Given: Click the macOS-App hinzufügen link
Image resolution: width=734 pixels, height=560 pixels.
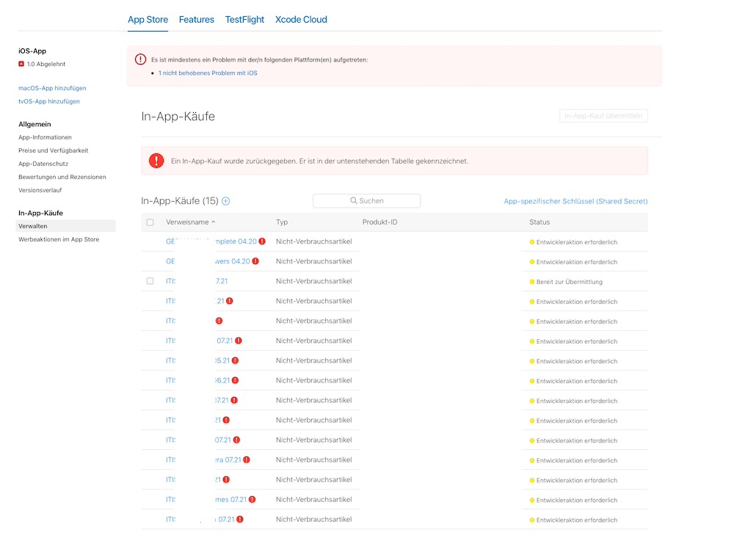Looking at the screenshot, I should tap(52, 88).
